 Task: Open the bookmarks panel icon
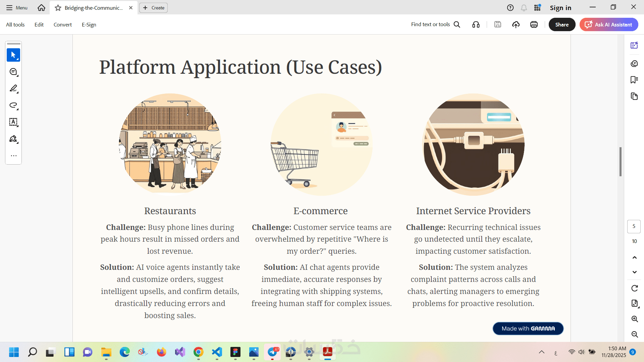[x=634, y=80]
